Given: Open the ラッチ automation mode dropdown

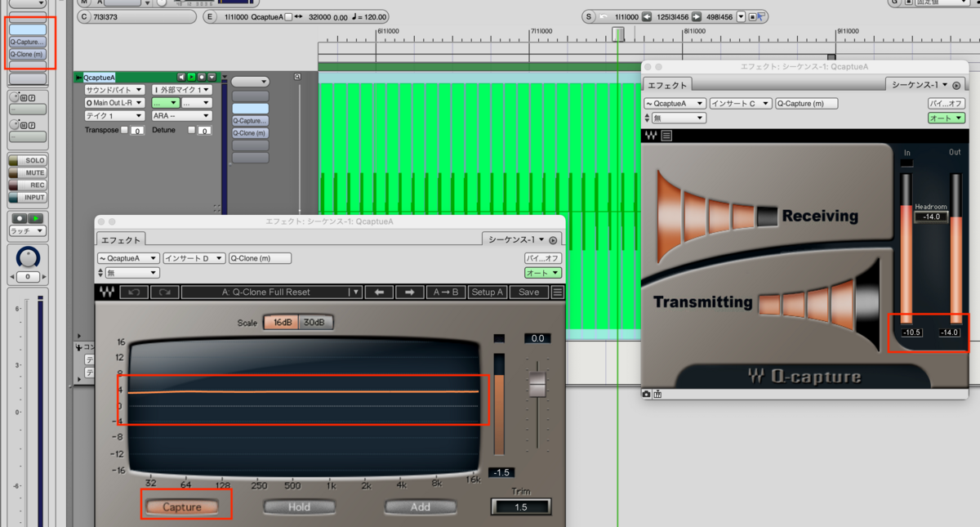Looking at the screenshot, I should 28,231.
